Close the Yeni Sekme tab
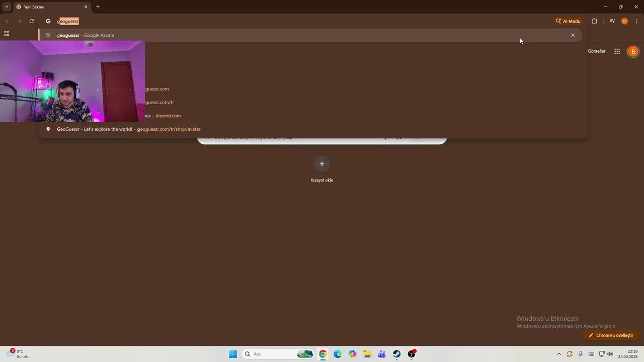The height and width of the screenshot is (362, 644). click(86, 7)
